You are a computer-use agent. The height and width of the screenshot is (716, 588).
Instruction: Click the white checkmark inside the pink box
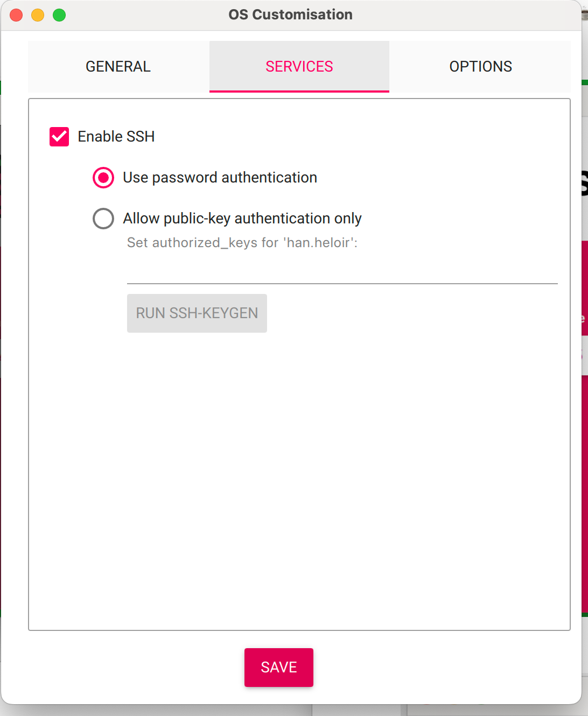[59, 137]
